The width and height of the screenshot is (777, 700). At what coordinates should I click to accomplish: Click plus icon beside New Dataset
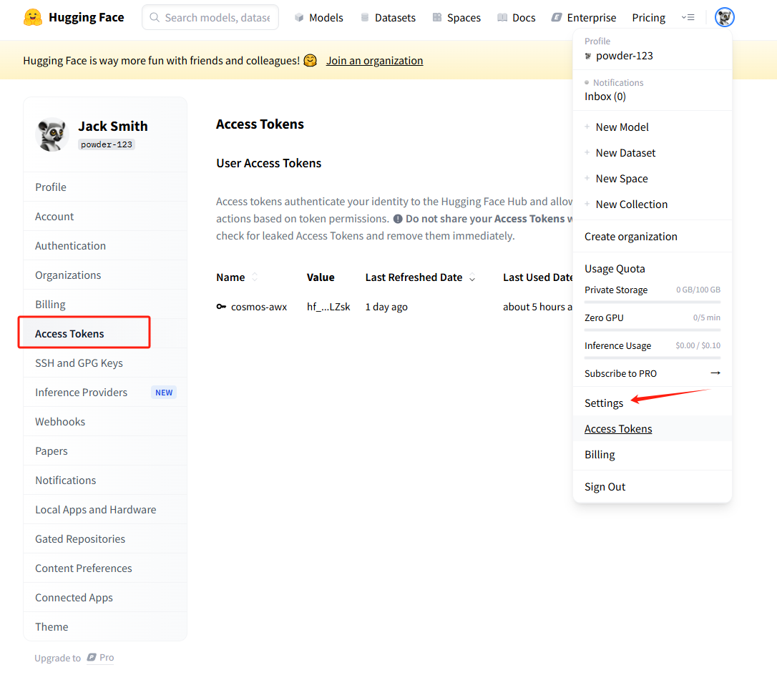click(x=587, y=152)
